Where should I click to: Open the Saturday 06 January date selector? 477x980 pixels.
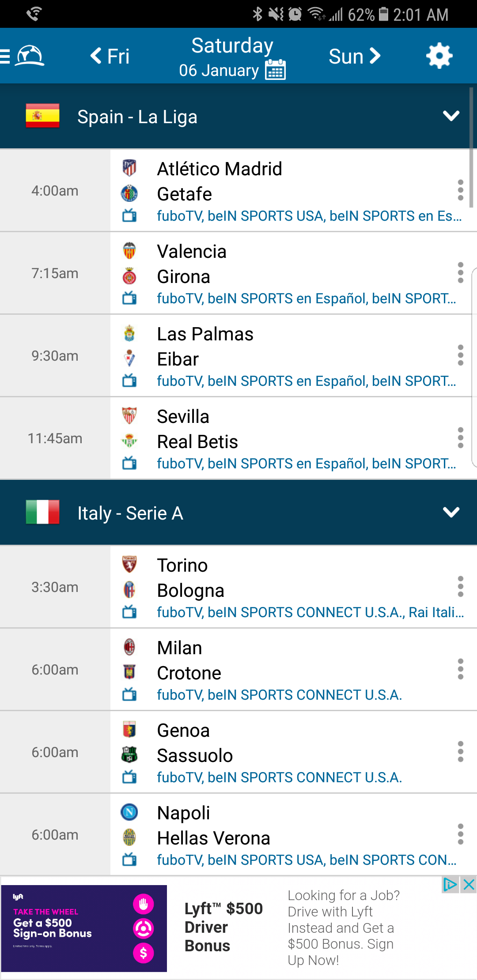tap(232, 57)
